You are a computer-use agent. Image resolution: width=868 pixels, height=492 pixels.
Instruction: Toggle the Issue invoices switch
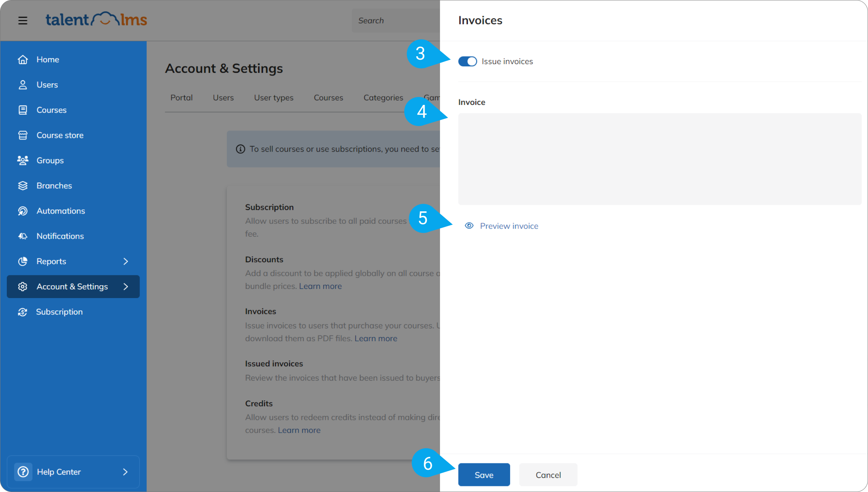pos(468,61)
